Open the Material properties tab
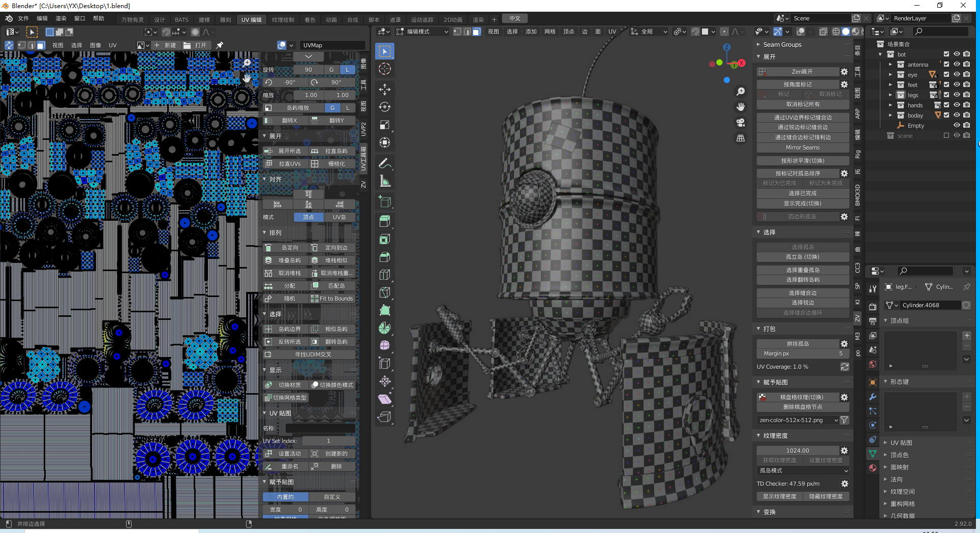This screenshot has width=980, height=533. 873,468
